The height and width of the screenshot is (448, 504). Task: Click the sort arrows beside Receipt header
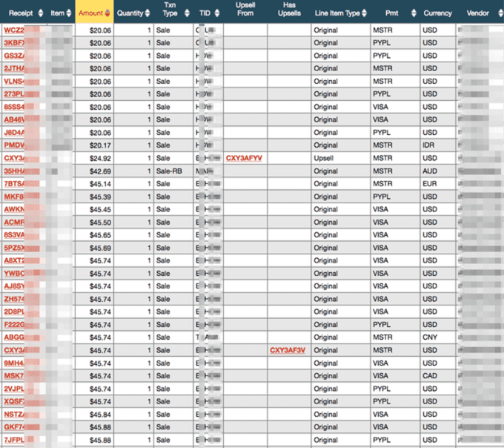point(42,13)
